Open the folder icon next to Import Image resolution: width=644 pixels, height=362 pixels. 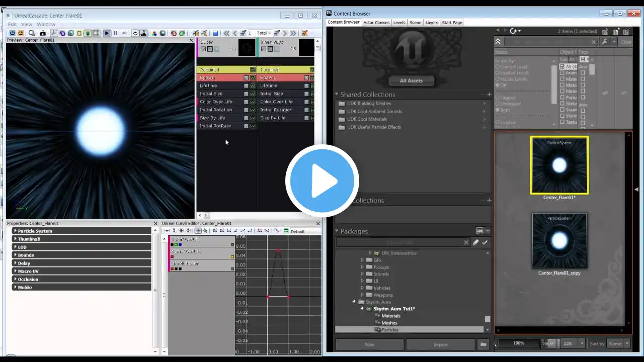coord(483,344)
